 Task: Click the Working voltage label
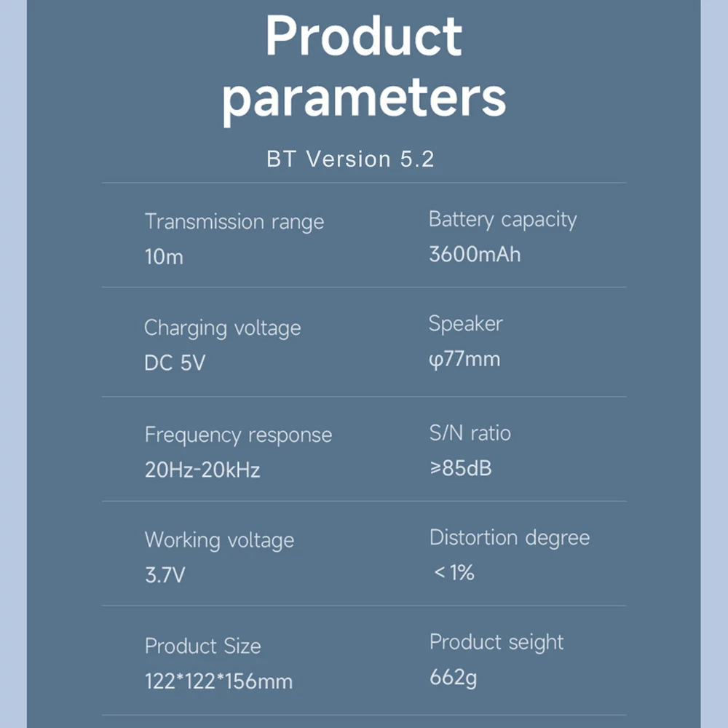[219, 540]
